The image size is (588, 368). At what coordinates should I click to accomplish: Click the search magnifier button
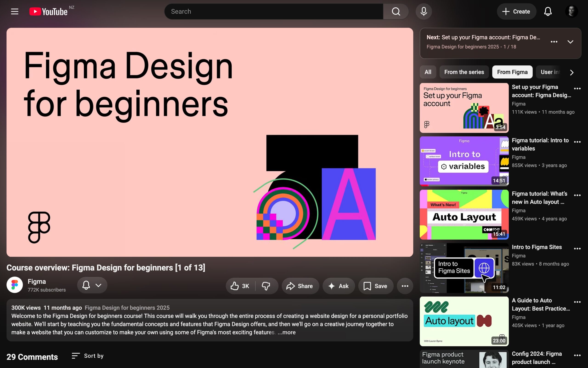396,11
